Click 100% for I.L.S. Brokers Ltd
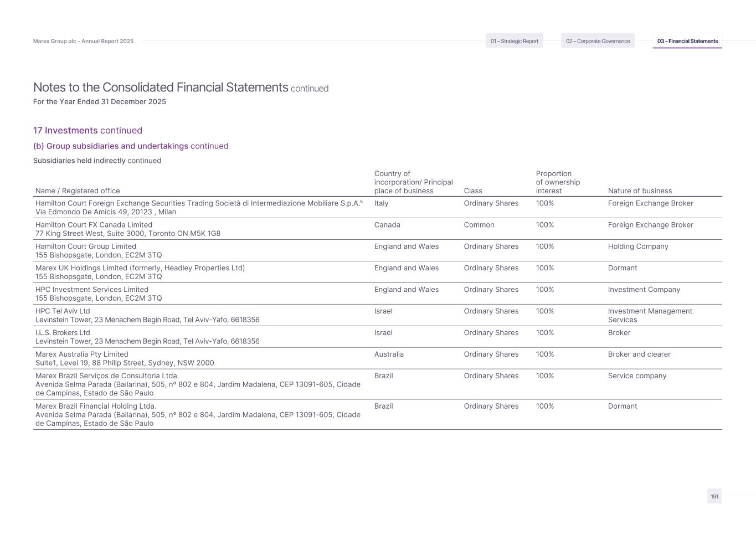This screenshot has height=535, width=756. coord(545,333)
